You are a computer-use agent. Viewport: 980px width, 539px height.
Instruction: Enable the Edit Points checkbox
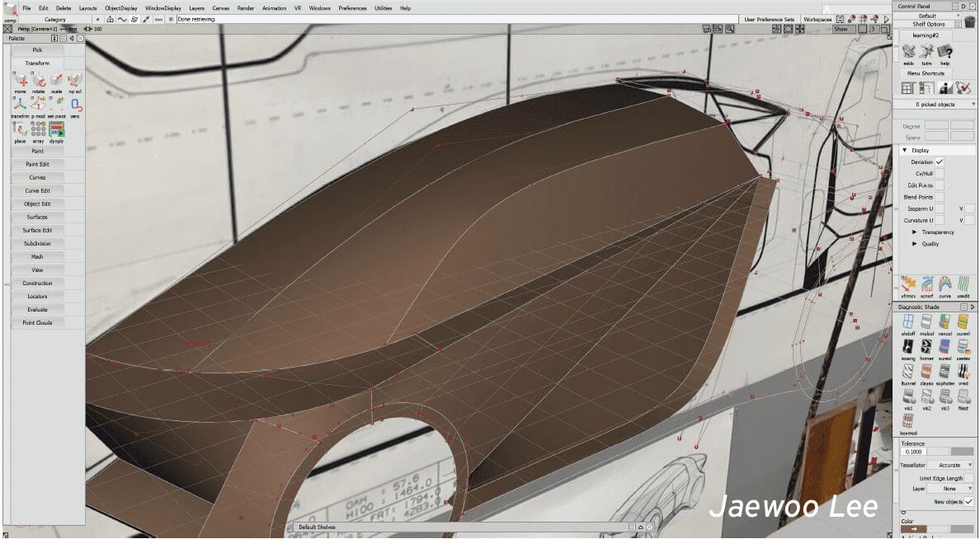tap(940, 185)
